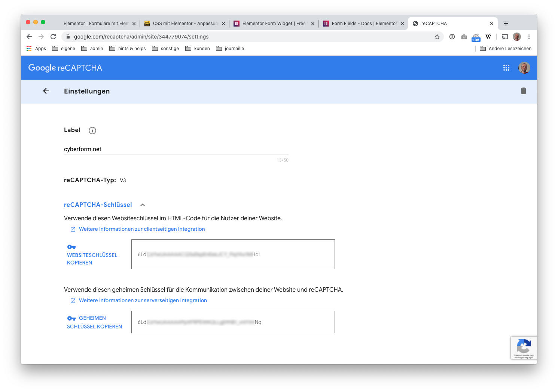
Task: Open the 1.98 speed meter extension
Action: click(476, 37)
